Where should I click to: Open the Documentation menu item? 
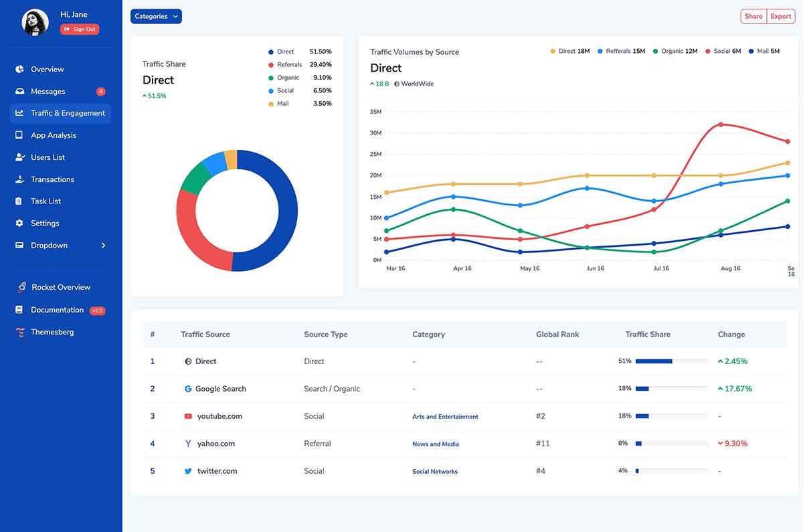(57, 310)
